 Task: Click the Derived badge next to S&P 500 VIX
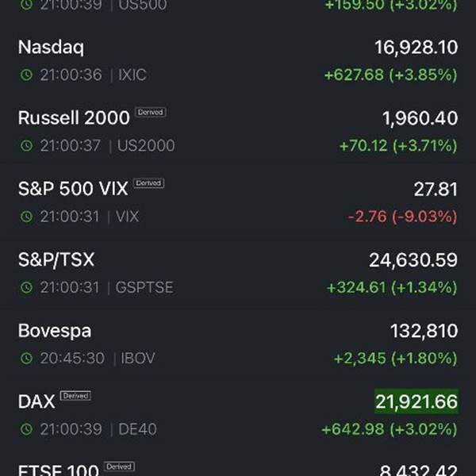(x=149, y=183)
